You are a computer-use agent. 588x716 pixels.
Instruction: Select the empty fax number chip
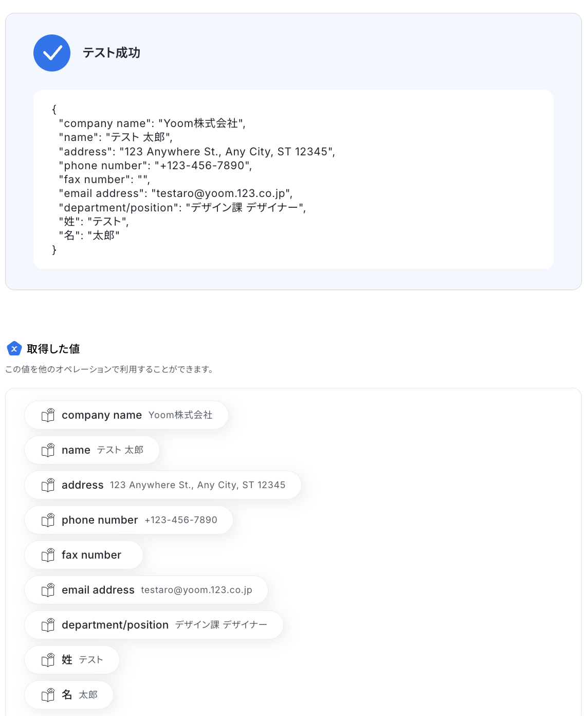(x=84, y=555)
